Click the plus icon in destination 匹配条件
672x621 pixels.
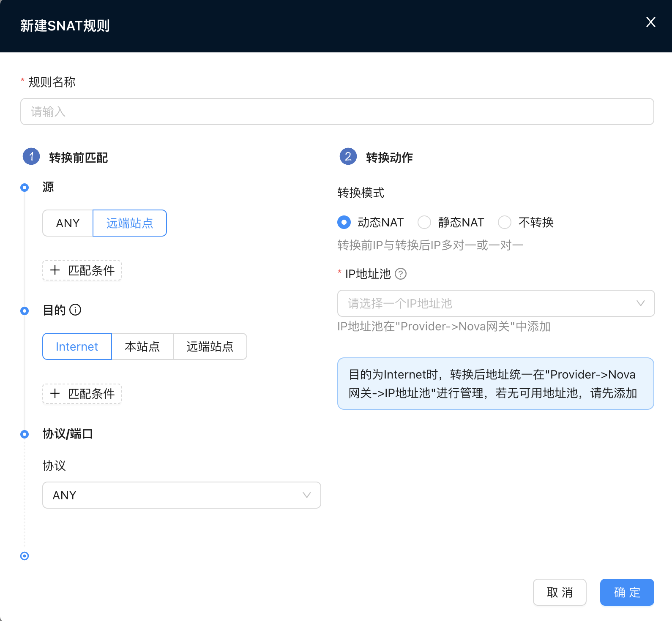coord(55,394)
